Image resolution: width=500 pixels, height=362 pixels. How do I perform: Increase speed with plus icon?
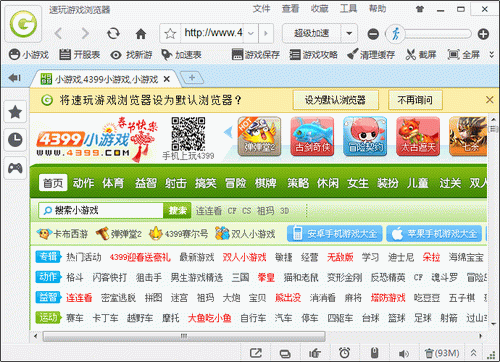click(483, 34)
